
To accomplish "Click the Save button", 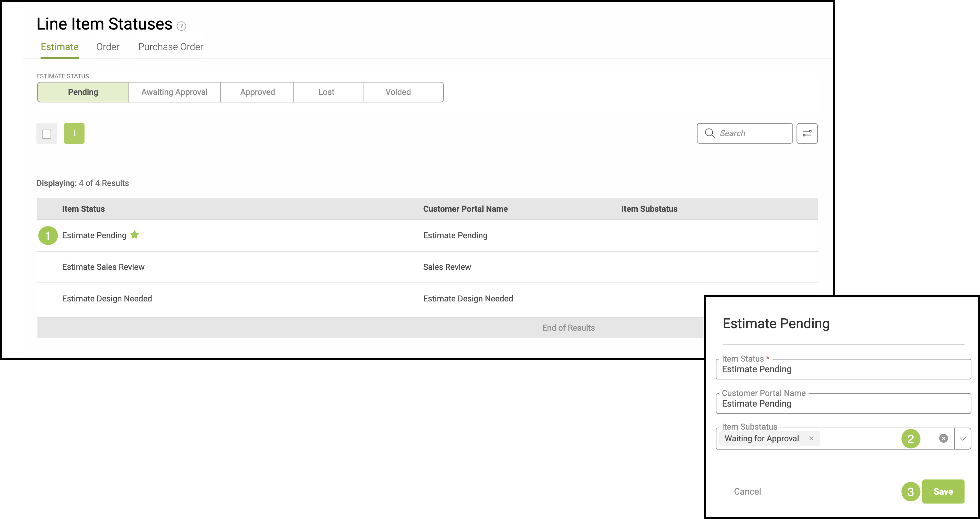I will (x=943, y=491).
